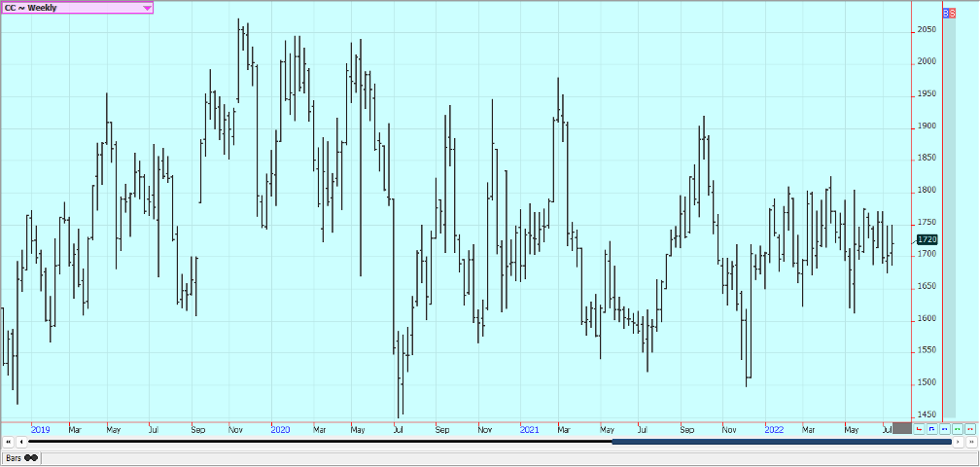Click the 2022 year label on time axis
Screen dimensions: 980x467
[x=774, y=430]
